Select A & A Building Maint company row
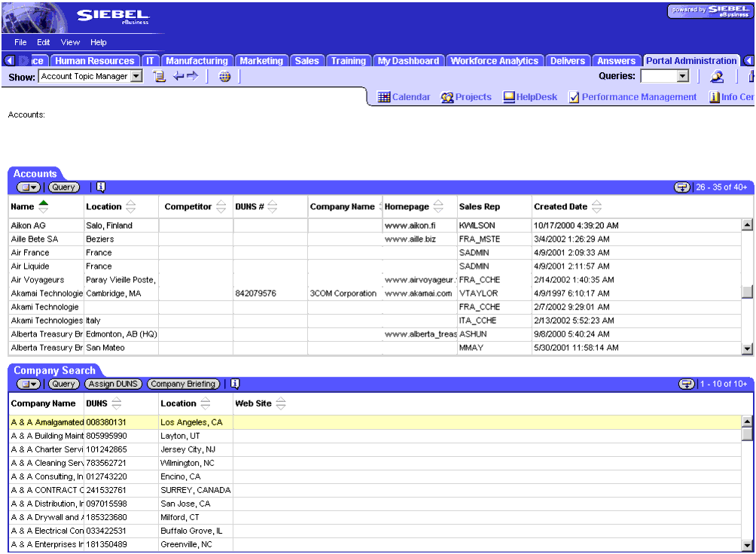This screenshot has width=756, height=554. [x=375, y=436]
